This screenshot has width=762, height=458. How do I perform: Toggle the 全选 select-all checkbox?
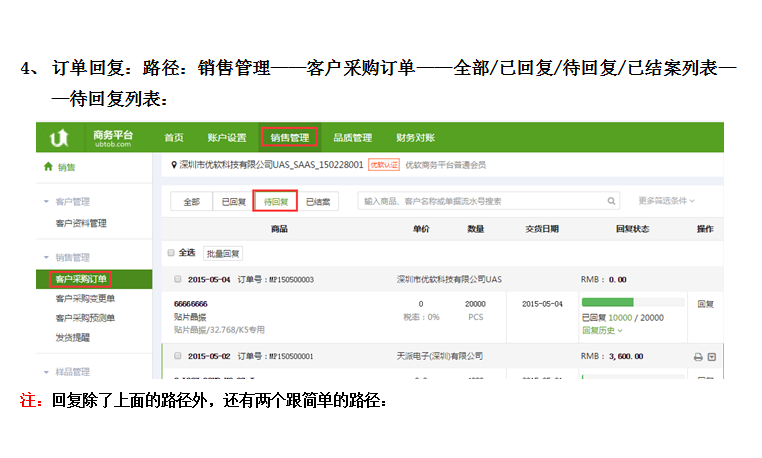pos(172,253)
